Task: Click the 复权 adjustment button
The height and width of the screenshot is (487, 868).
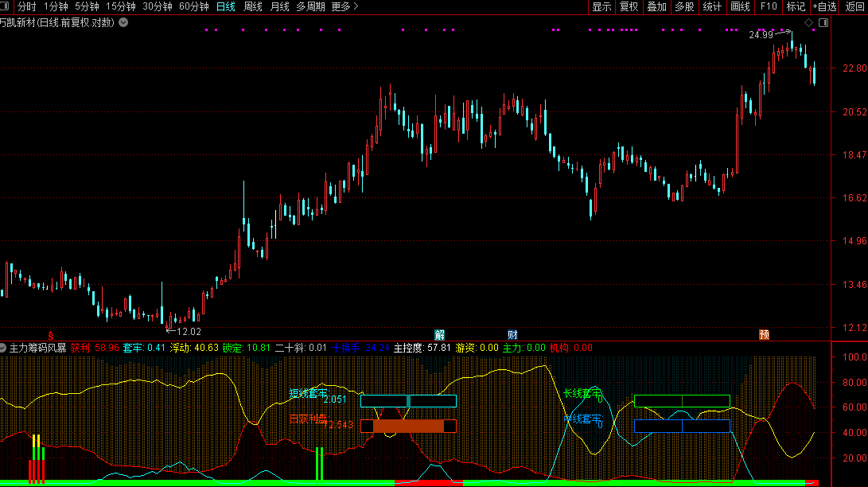Action: 629,6
